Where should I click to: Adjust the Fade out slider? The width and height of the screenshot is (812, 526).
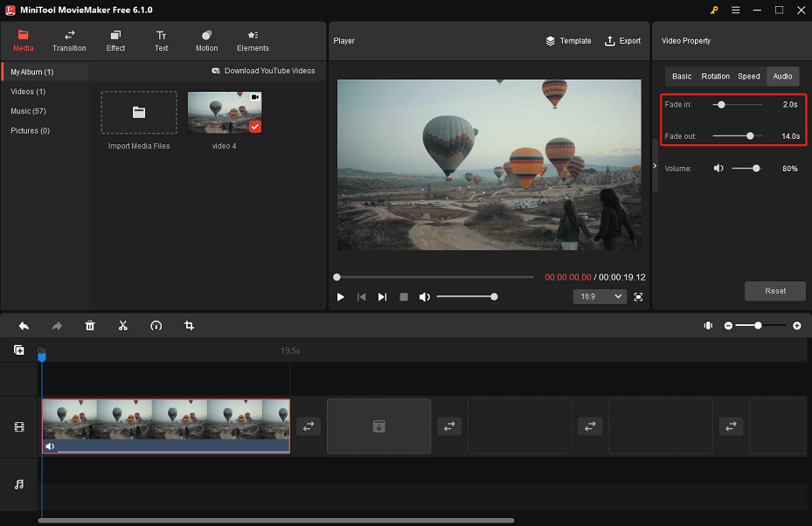(738, 136)
